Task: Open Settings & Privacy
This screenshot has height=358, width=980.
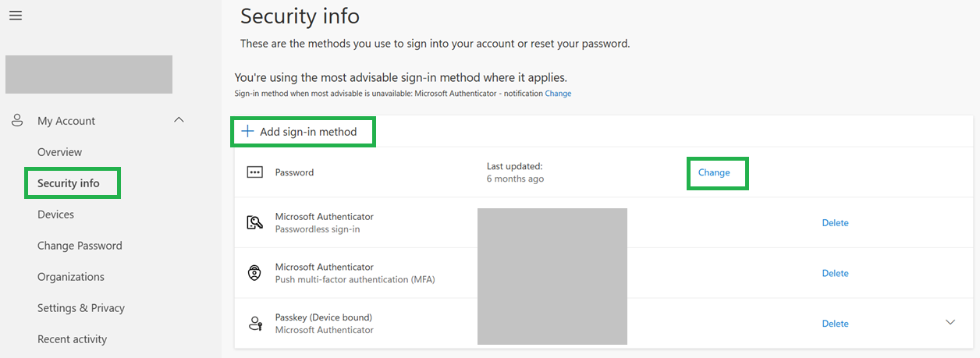Action: [81, 308]
